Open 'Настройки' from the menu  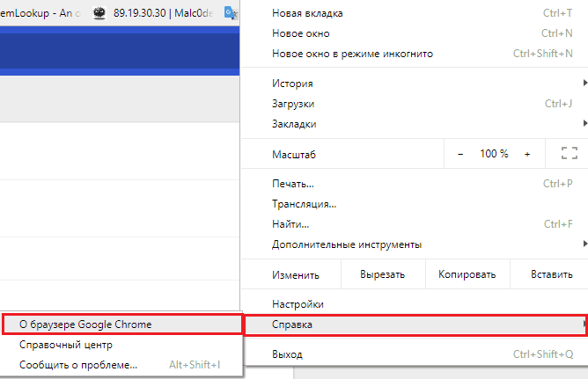pyautogui.click(x=415, y=304)
